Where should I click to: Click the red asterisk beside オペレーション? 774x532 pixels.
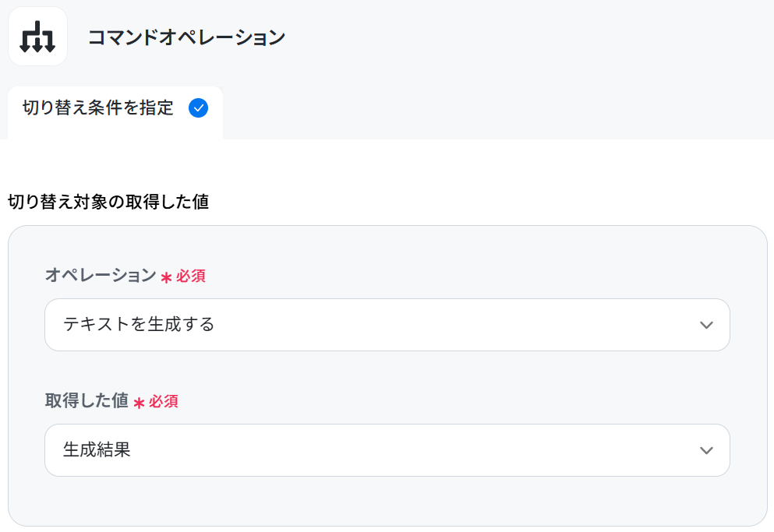[x=166, y=277]
